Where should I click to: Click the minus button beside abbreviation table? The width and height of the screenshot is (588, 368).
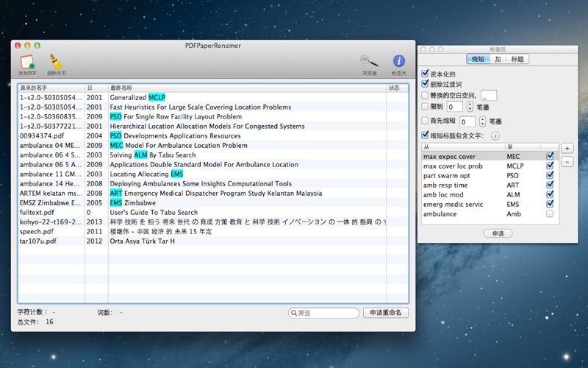click(567, 162)
